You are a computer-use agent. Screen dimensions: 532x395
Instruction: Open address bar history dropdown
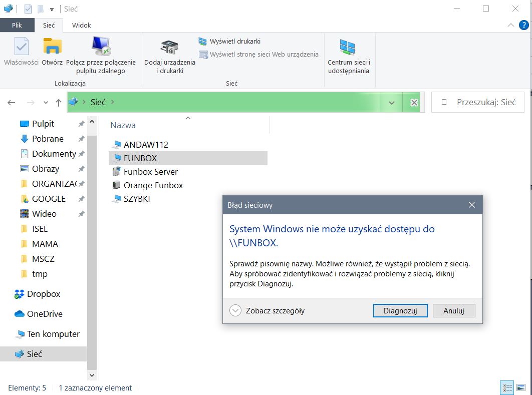pos(391,103)
